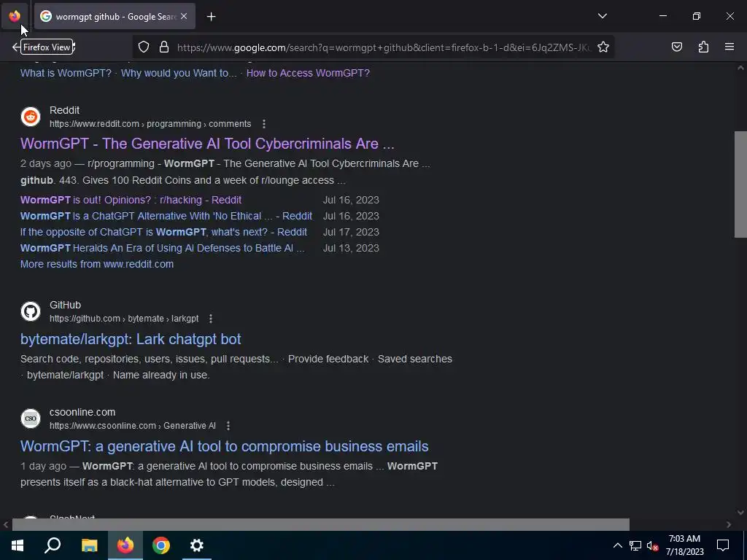The image size is (747, 560).
Task: Click the URL address field
Action: [384, 47]
